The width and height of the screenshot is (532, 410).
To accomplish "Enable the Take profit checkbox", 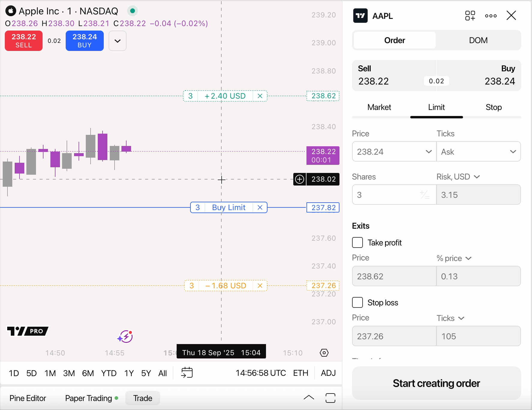I will click(357, 242).
